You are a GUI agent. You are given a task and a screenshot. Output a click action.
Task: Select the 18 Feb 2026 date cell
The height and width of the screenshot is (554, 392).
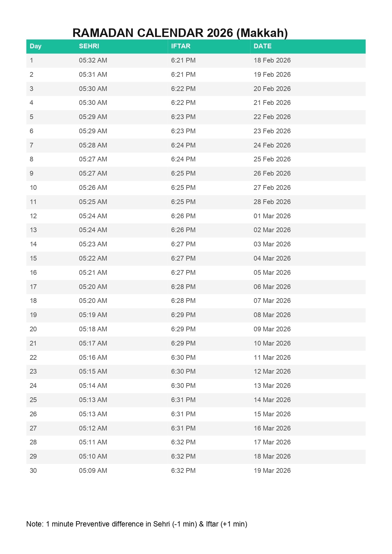(272, 60)
